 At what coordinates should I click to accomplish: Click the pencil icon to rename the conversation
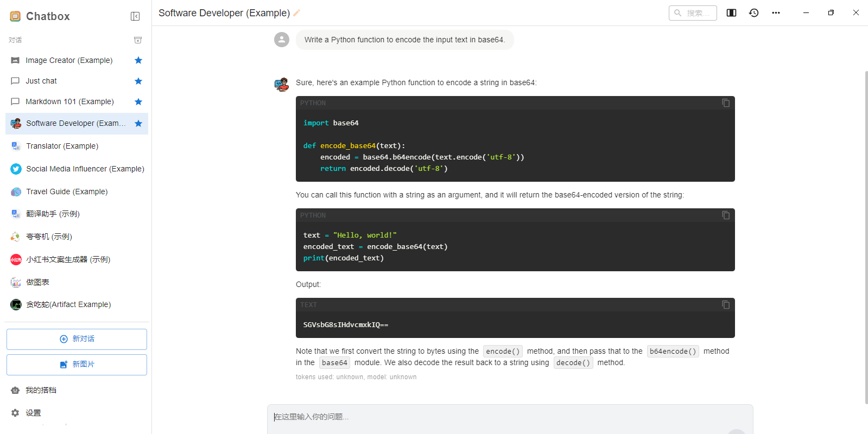pos(296,13)
